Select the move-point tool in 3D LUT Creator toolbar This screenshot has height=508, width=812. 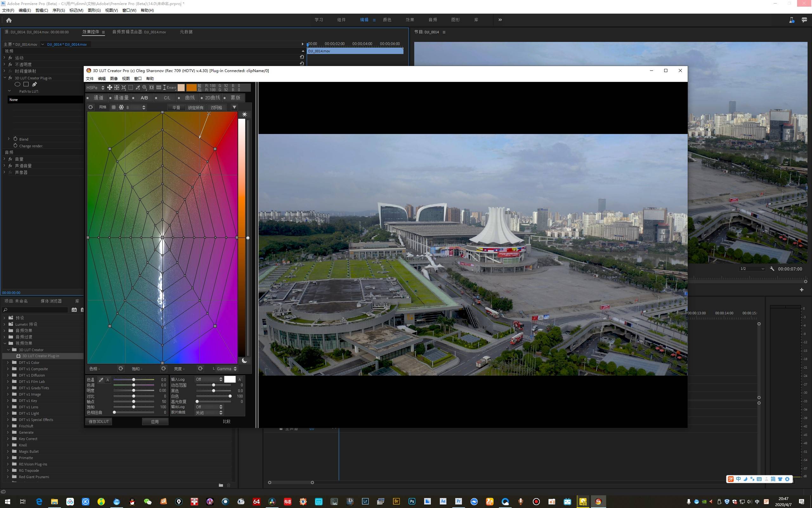pos(110,87)
